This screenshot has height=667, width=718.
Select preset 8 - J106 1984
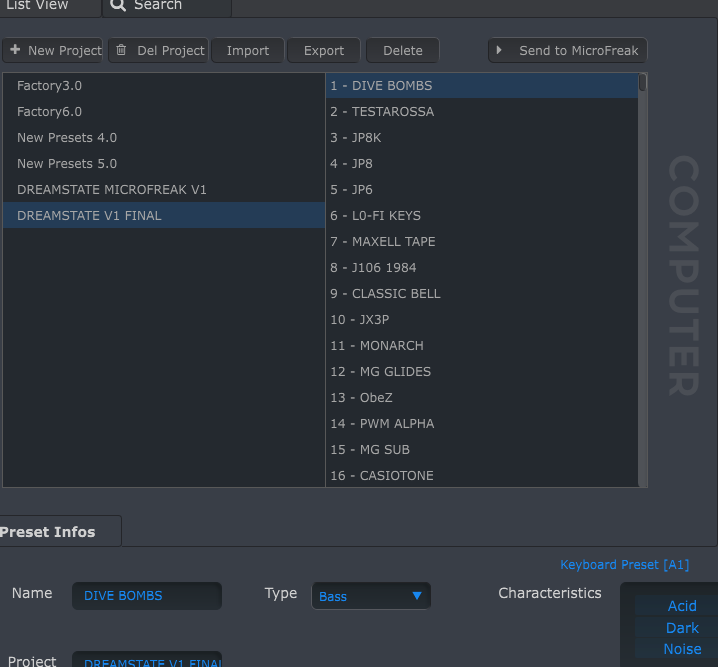[482, 267]
